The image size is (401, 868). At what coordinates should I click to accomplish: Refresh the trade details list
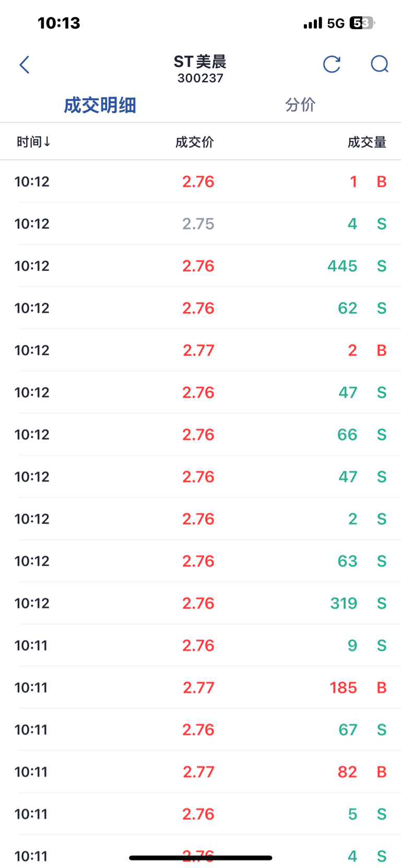tap(332, 64)
